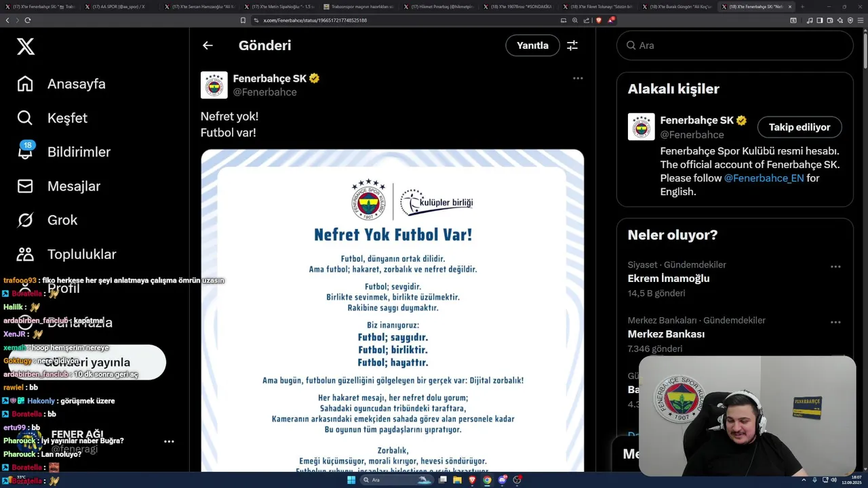Switch to Sercan Hamzaoğlu tab

click(x=199, y=7)
